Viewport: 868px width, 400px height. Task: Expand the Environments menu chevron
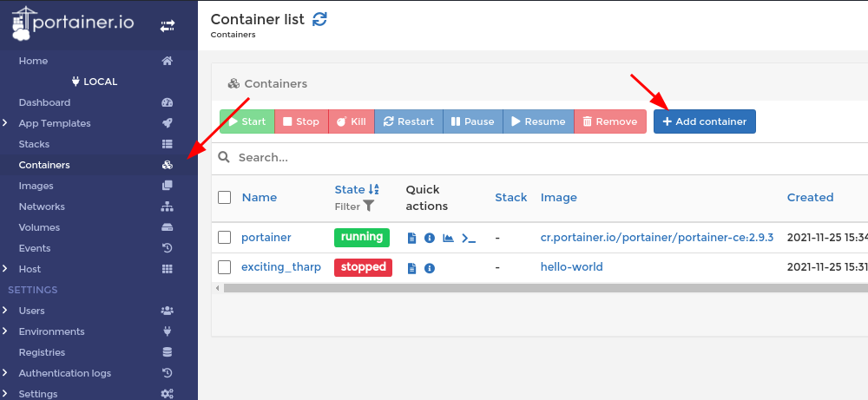pos(5,331)
